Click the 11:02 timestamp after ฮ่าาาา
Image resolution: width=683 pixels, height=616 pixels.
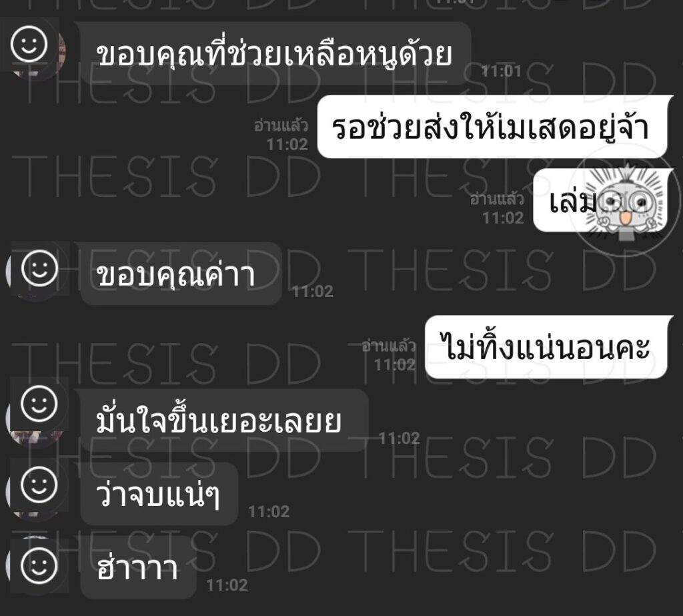click(227, 585)
